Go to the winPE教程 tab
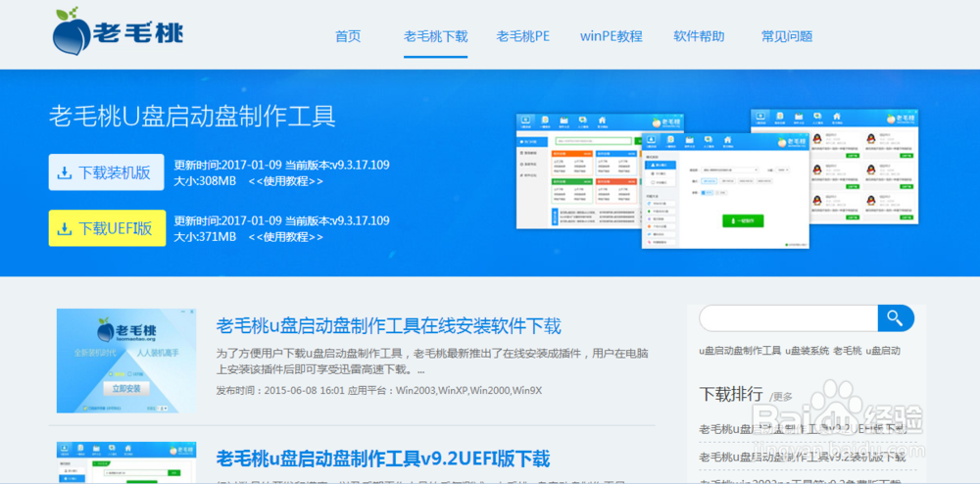Viewport: 980px width, 484px height. point(612,36)
